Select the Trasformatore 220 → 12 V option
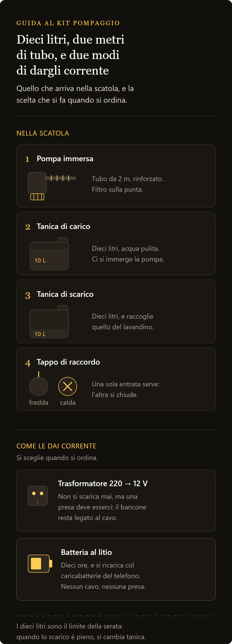This screenshot has height=644, width=232. [x=116, y=500]
